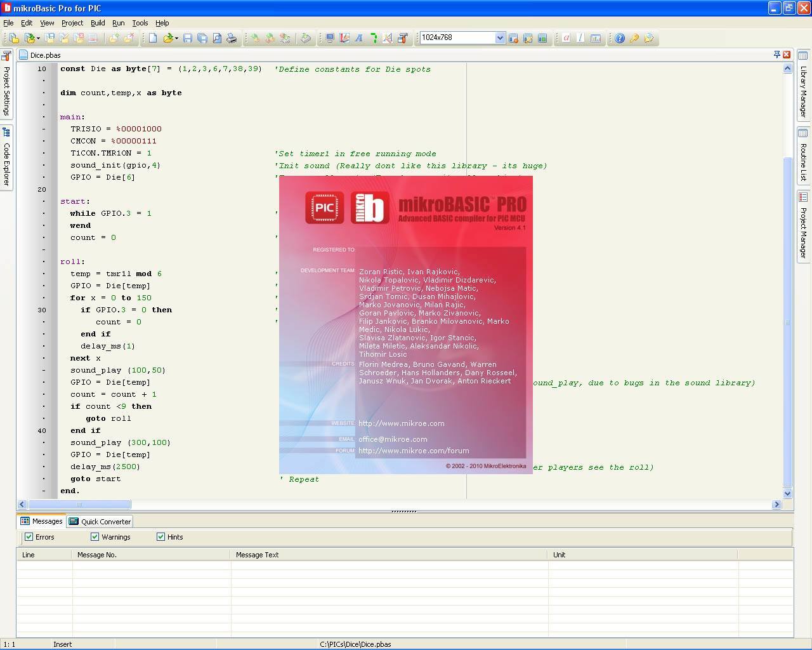Click the Open File folder icon
This screenshot has height=650, width=812.
coord(168,38)
